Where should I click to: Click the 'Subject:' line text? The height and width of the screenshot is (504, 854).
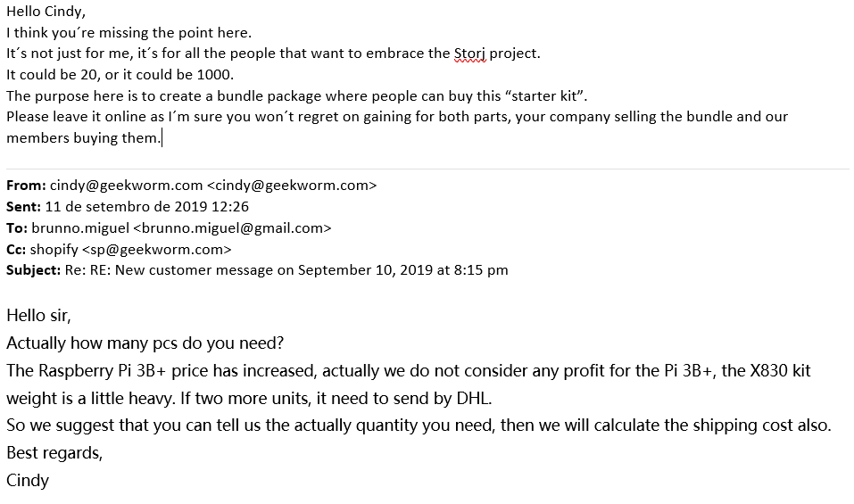(257, 270)
